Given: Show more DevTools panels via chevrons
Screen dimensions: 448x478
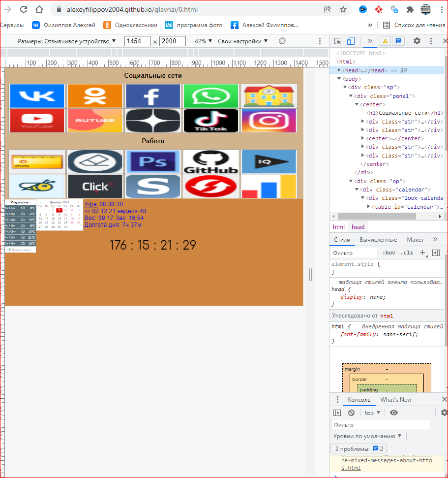Looking at the screenshot, I should click(x=370, y=41).
